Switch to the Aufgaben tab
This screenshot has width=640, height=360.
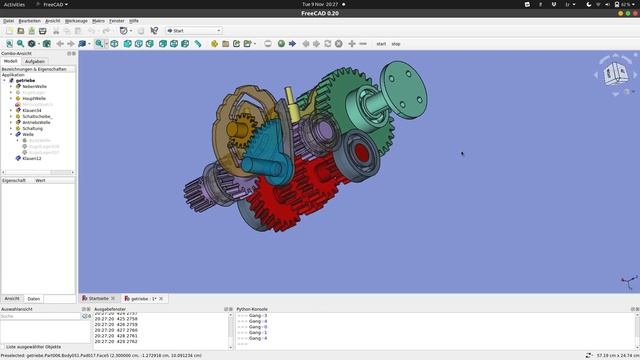pos(35,61)
